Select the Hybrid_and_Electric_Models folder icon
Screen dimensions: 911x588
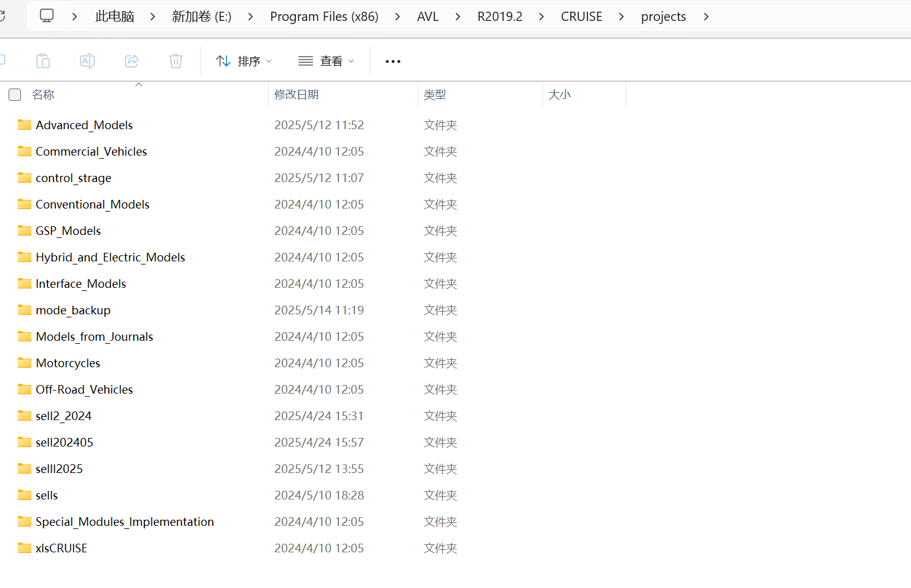(25, 257)
